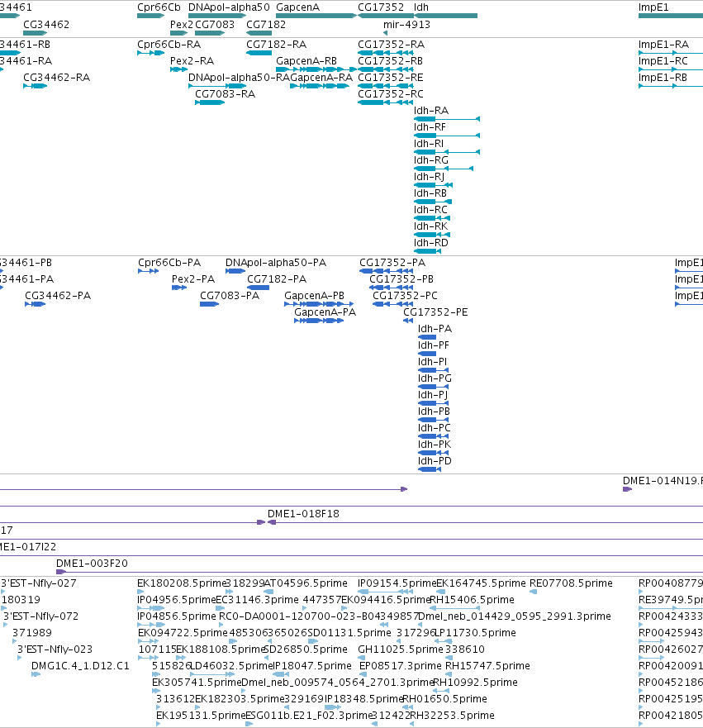Select the DNApol-alpha50 gene label

[x=229, y=7]
